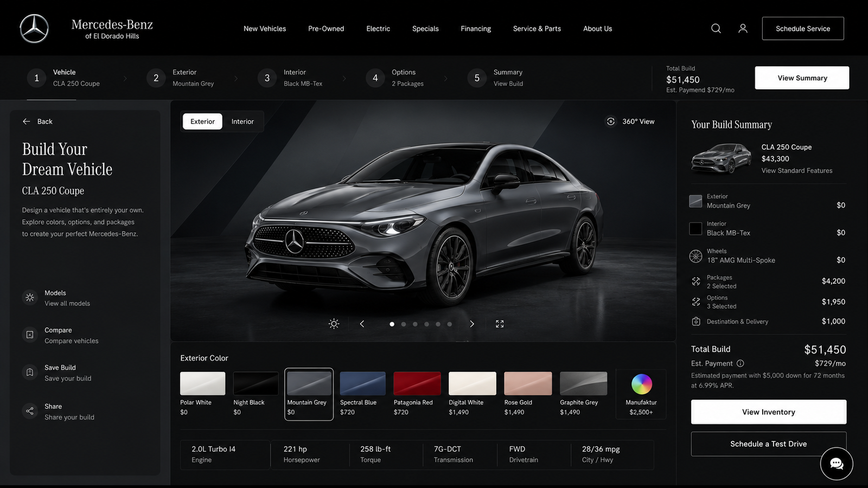868x488 pixels.
Task: Click the 2.0L Turbo I4 Engine spec
Action: point(225,454)
